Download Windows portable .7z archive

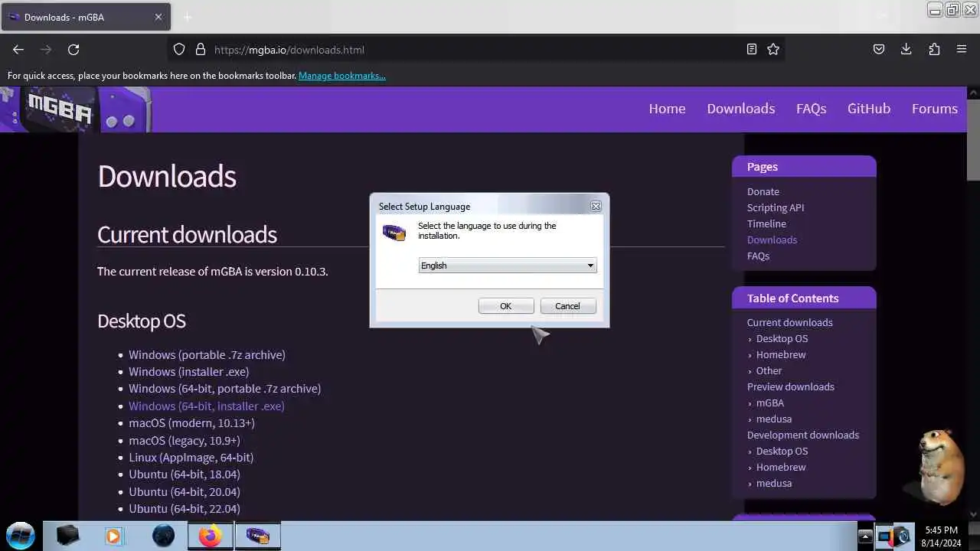click(207, 354)
